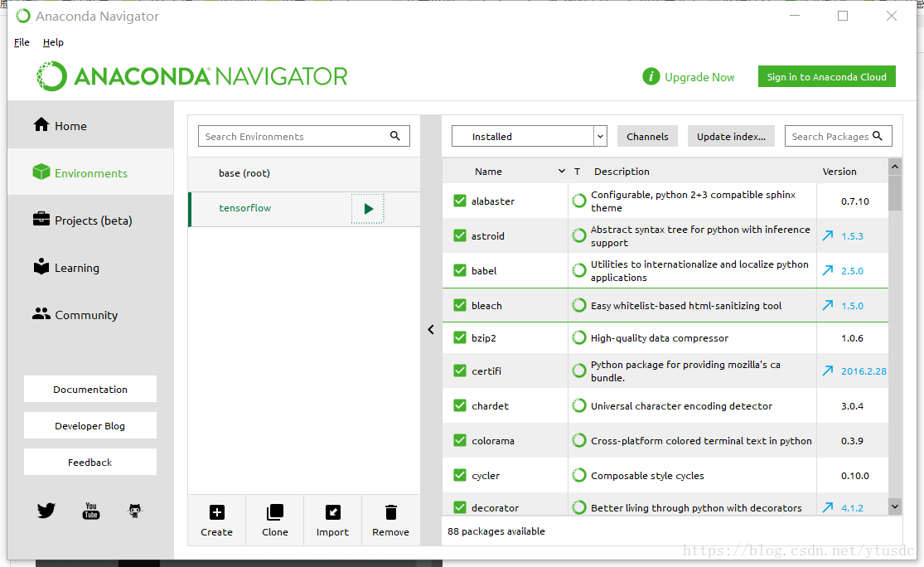
Task: Open the Documentation button
Action: tap(90, 389)
